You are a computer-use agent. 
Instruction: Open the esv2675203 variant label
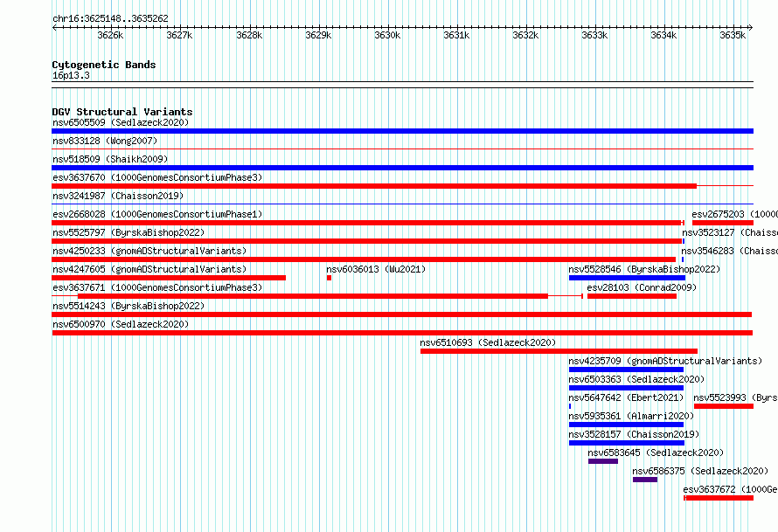pos(735,214)
